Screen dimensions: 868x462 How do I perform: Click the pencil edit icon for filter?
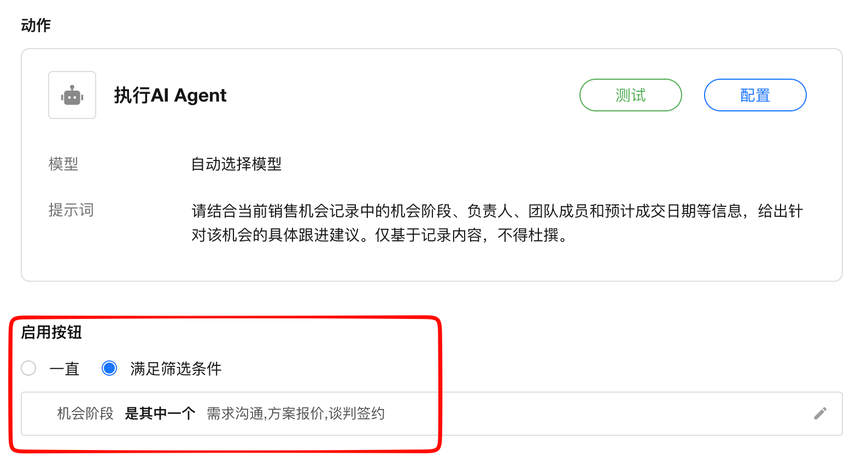820,413
